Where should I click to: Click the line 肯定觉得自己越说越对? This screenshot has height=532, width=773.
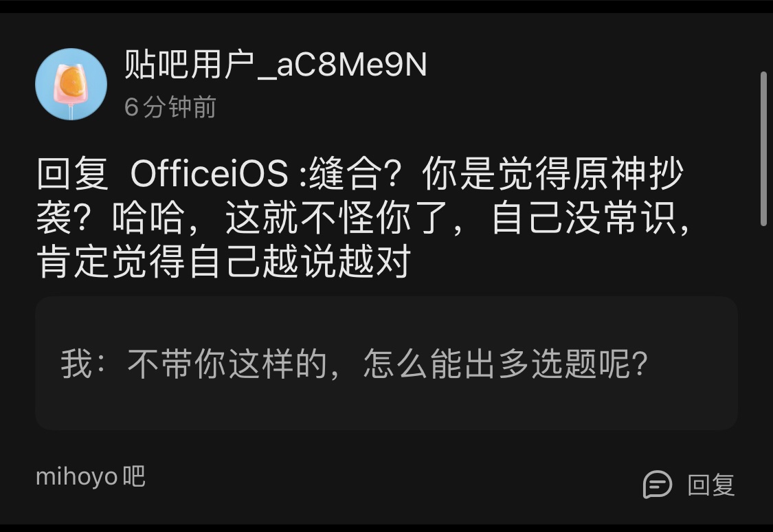(x=224, y=261)
